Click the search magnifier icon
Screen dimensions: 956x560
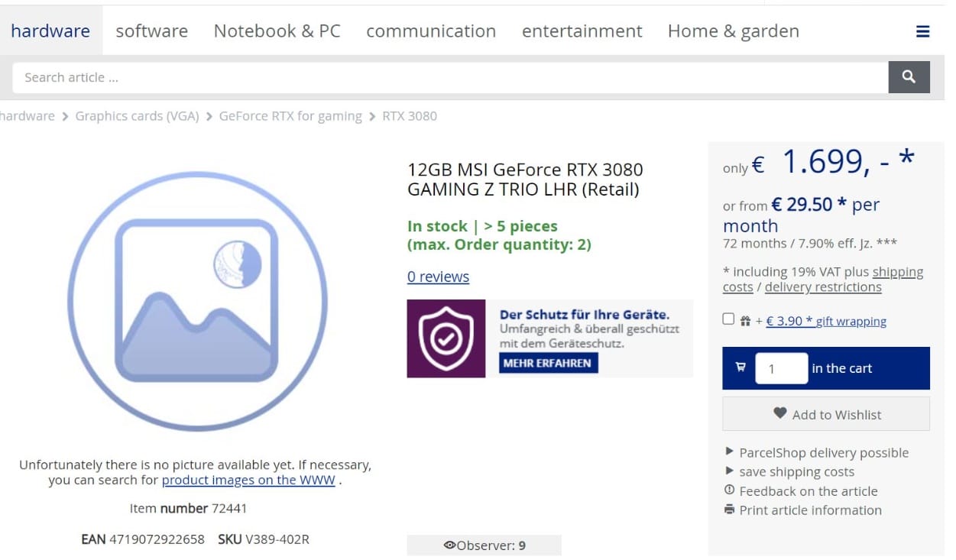tap(909, 76)
